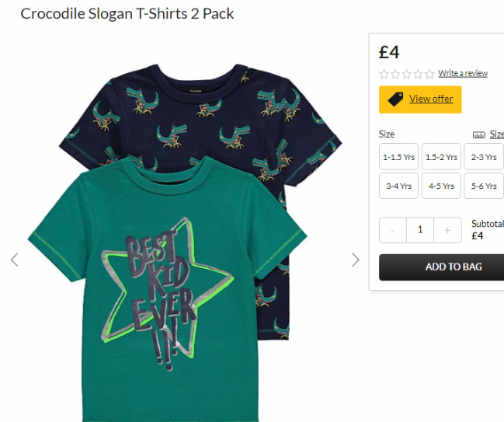Screen dimensions: 504x422
Task: Click the third rating star
Action: (x=407, y=75)
